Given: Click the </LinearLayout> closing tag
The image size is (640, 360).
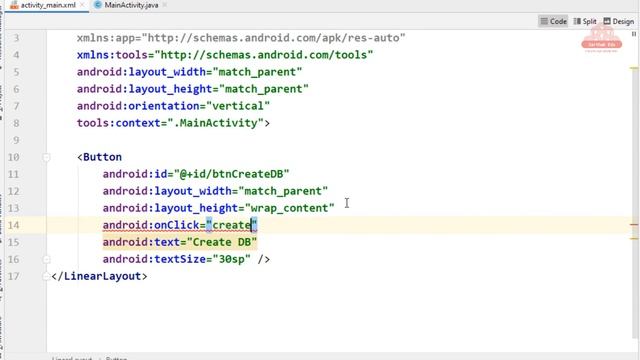Looking at the screenshot, I should [100, 276].
